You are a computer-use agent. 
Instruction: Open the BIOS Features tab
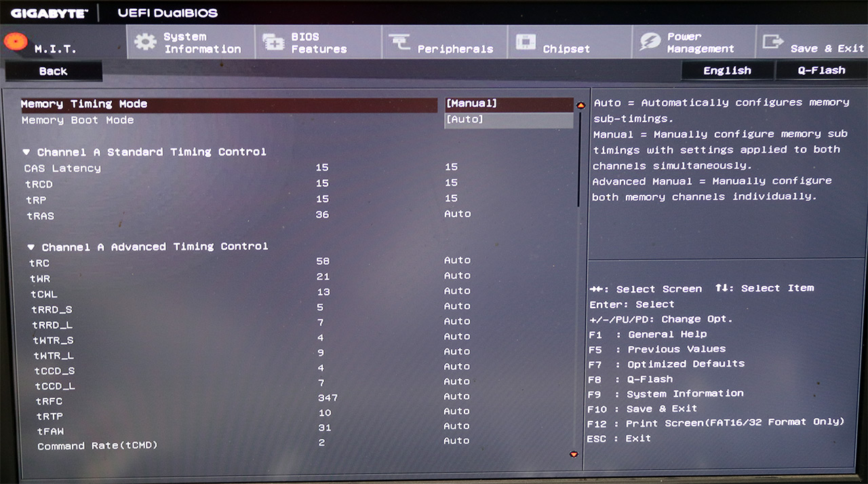[x=317, y=43]
